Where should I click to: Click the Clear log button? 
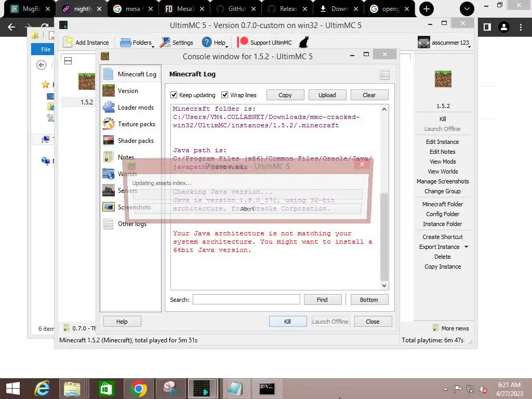[369, 95]
